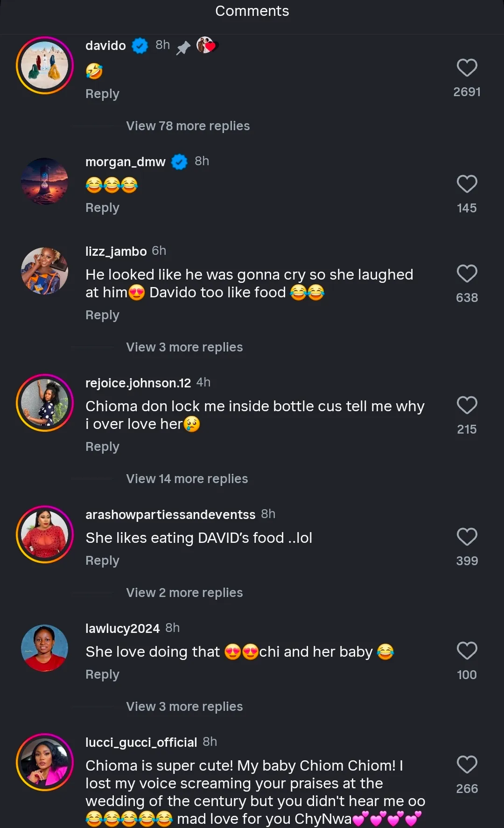
Task: Open lucci_gucci_official's username link
Action: 141,743
